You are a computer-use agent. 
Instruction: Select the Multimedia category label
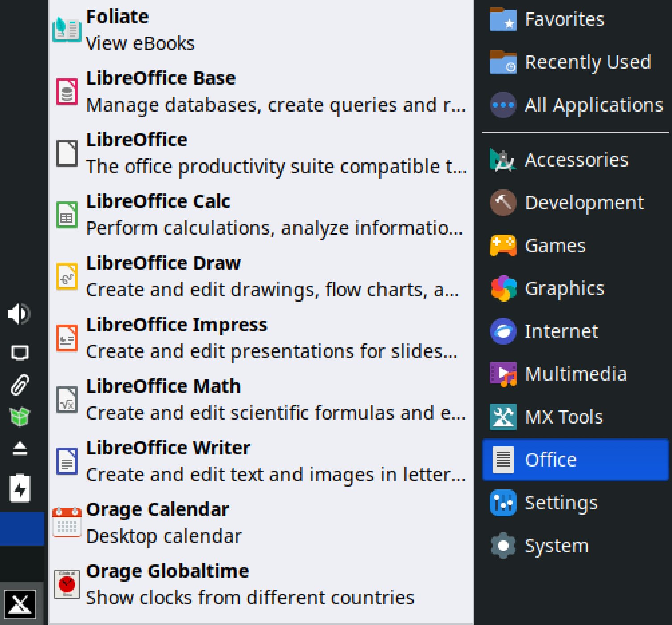pyautogui.click(x=576, y=374)
